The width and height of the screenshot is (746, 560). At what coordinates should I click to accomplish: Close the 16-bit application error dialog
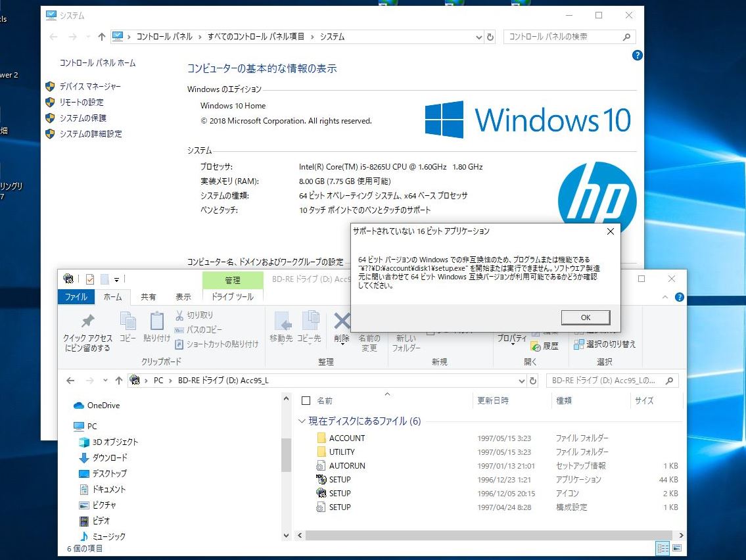pyautogui.click(x=611, y=231)
